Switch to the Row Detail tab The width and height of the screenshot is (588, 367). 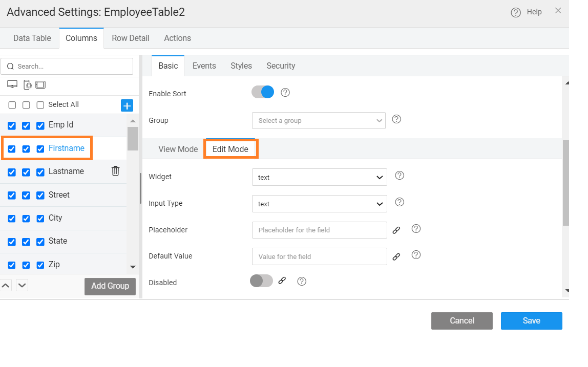(131, 38)
